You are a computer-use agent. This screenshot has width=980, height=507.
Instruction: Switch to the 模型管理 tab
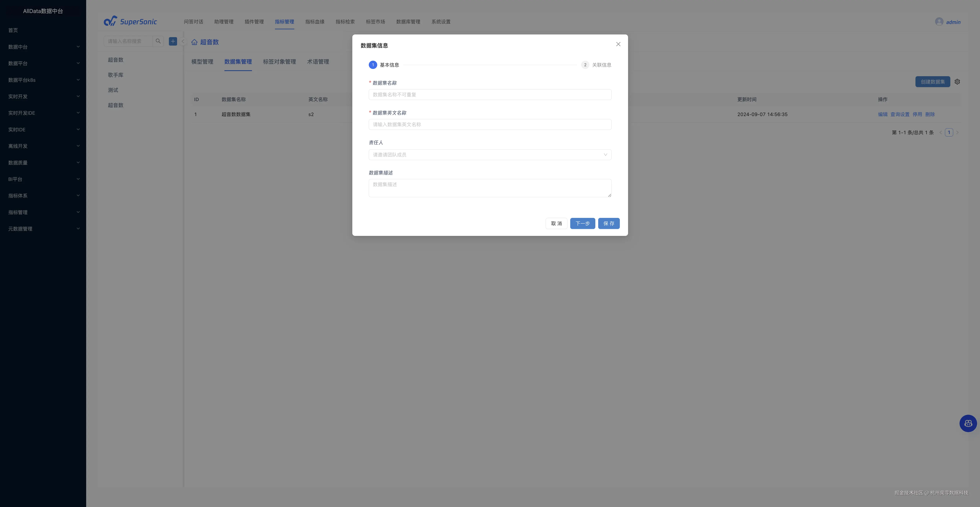point(202,62)
